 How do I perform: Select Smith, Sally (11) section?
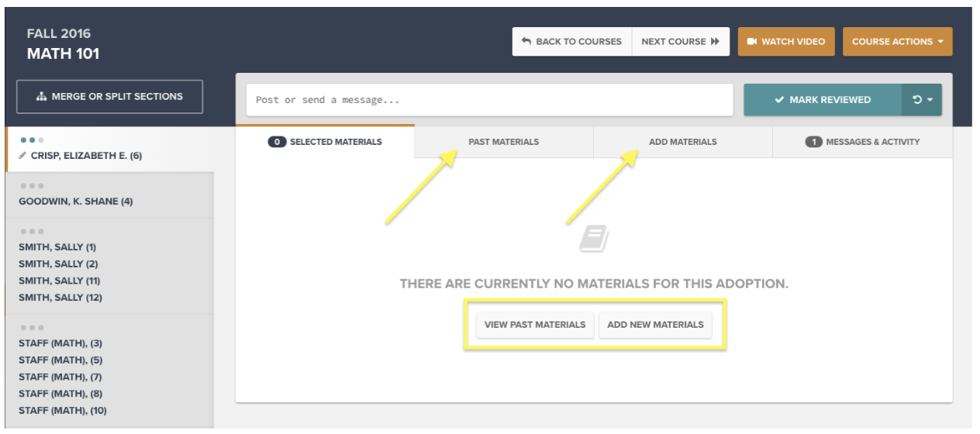[60, 281]
